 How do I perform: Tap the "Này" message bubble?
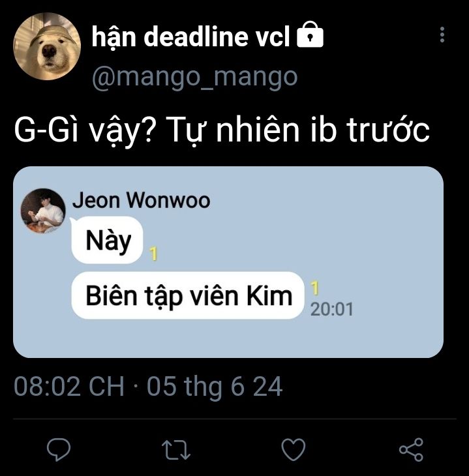pos(107,240)
